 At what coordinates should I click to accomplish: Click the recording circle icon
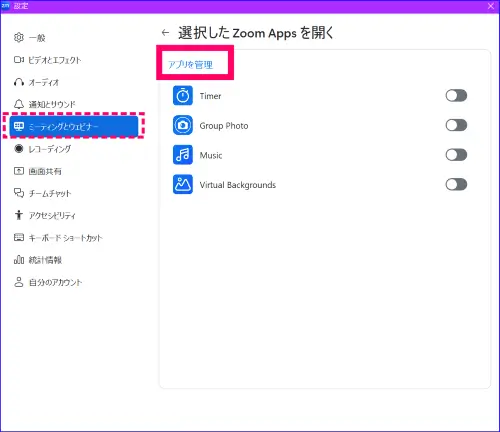click(x=19, y=148)
